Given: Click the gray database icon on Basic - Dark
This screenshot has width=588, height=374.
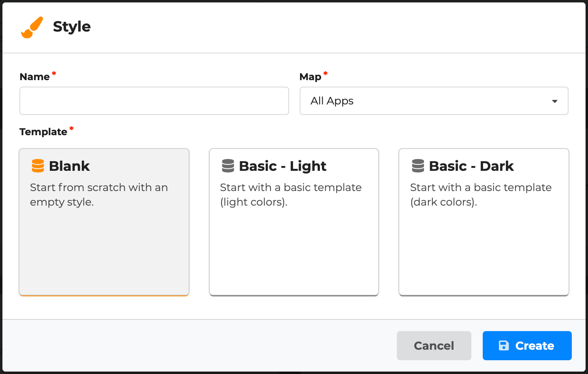Looking at the screenshot, I should 418,166.
